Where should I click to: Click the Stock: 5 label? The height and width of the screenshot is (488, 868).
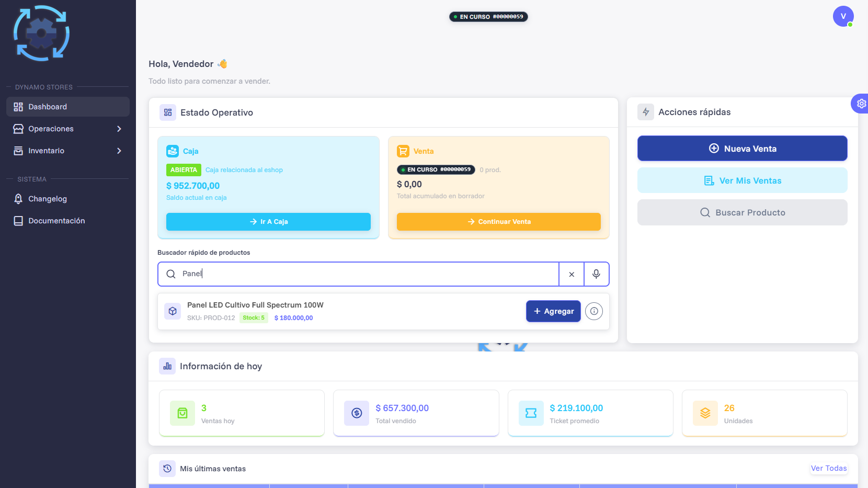coord(254,318)
